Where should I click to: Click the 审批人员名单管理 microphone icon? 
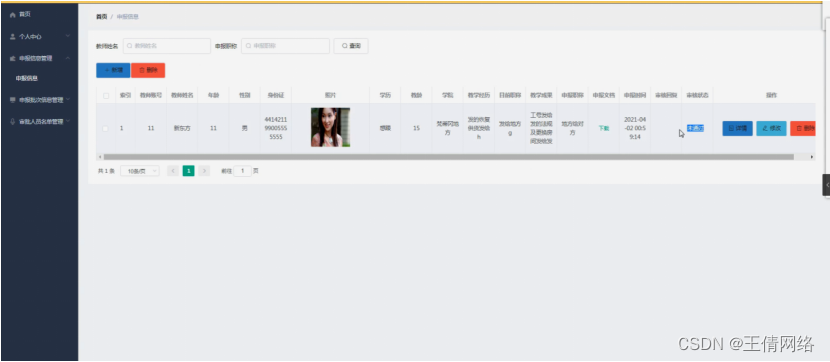point(13,121)
